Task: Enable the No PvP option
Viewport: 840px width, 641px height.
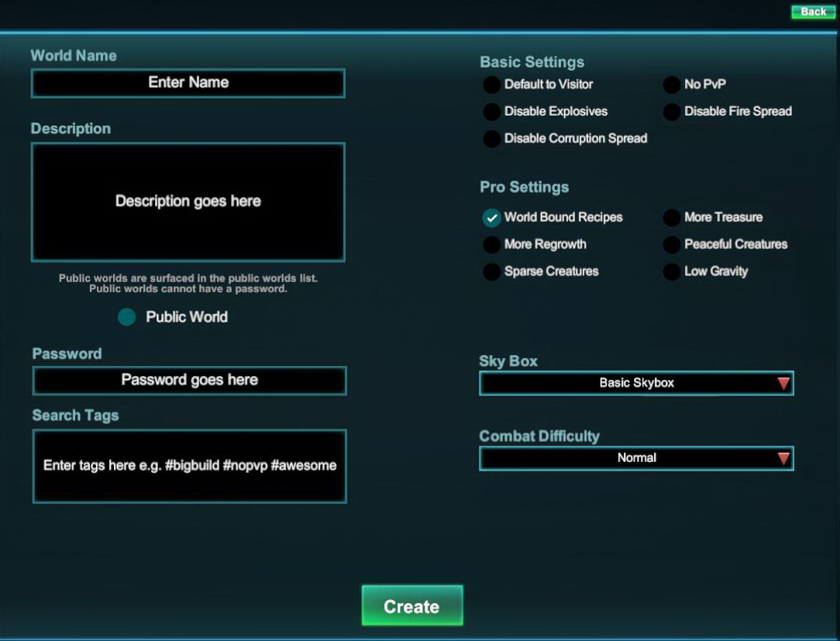Action: click(672, 84)
